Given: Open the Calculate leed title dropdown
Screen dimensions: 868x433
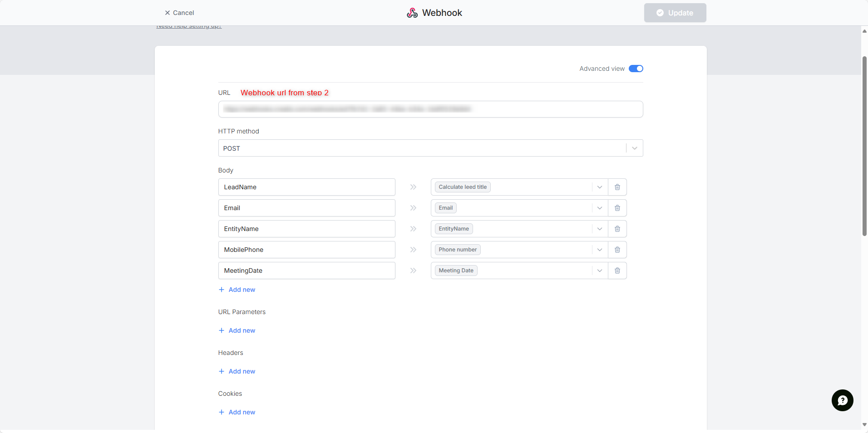Looking at the screenshot, I should point(599,187).
